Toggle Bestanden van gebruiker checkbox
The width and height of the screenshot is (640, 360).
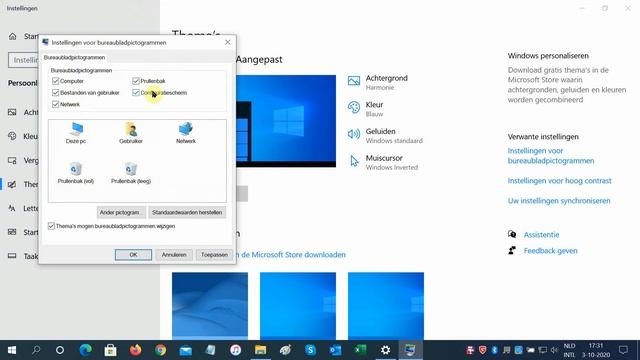[x=56, y=93]
